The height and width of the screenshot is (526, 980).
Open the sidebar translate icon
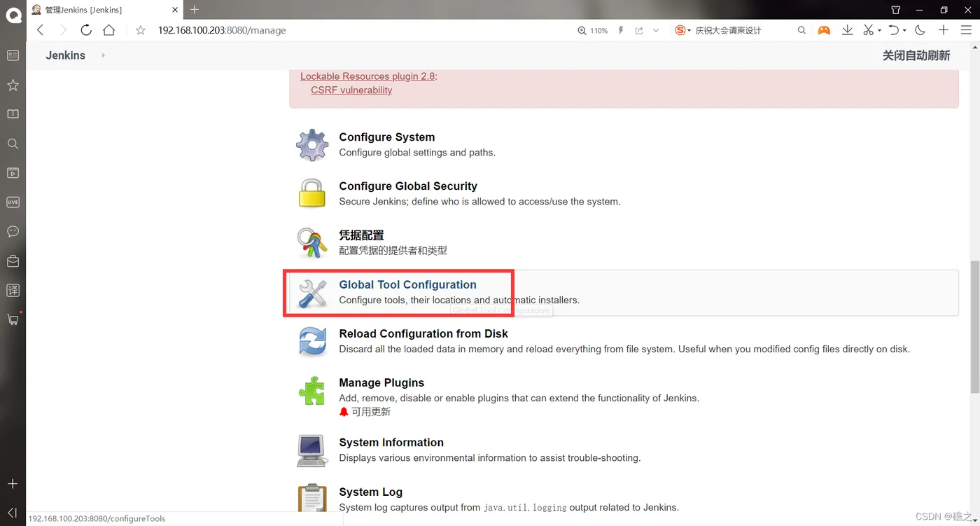click(13, 290)
